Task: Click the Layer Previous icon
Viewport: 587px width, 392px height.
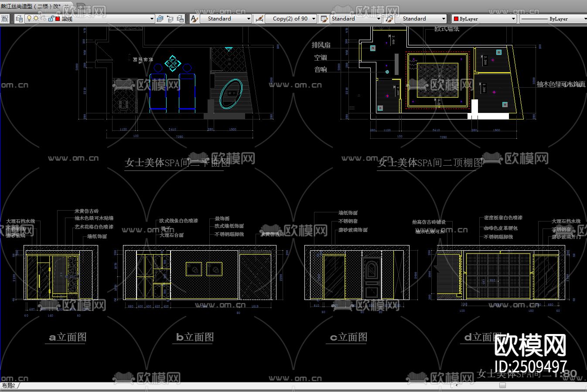Action: tap(170, 19)
